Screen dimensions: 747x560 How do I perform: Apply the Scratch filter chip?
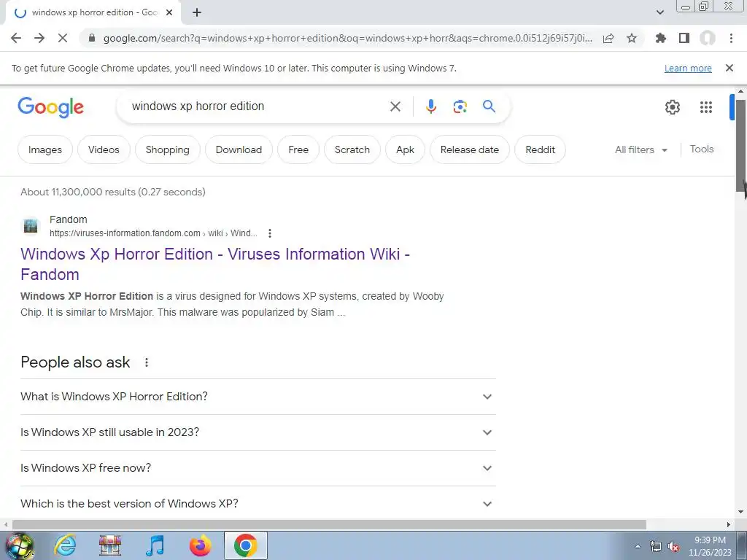(352, 149)
